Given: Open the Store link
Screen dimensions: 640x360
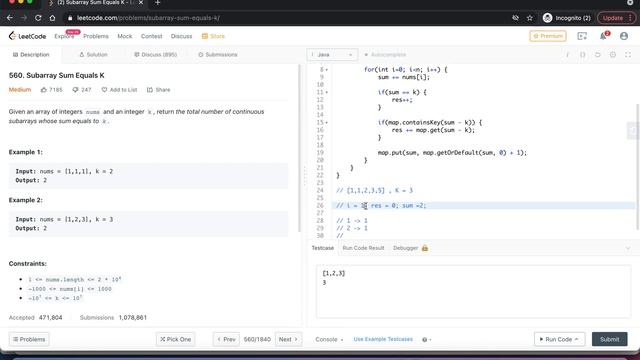Looking at the screenshot, I should [x=213, y=36].
